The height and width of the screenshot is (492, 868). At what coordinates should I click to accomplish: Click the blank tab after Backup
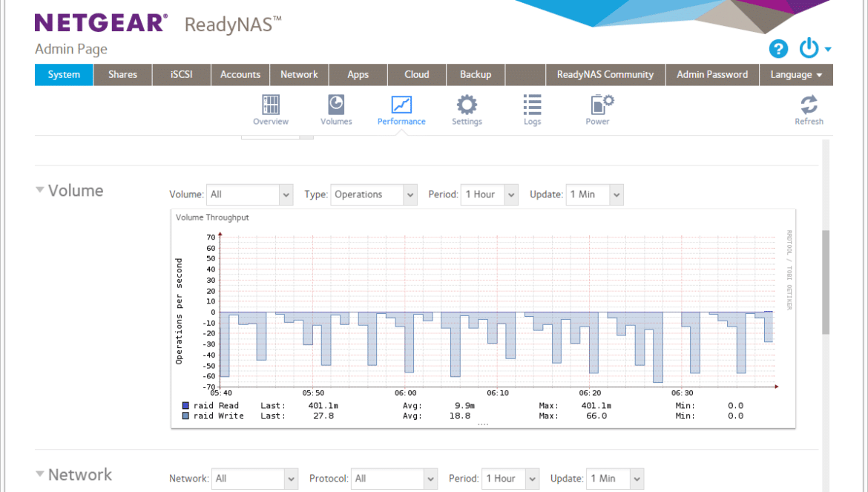click(x=525, y=75)
